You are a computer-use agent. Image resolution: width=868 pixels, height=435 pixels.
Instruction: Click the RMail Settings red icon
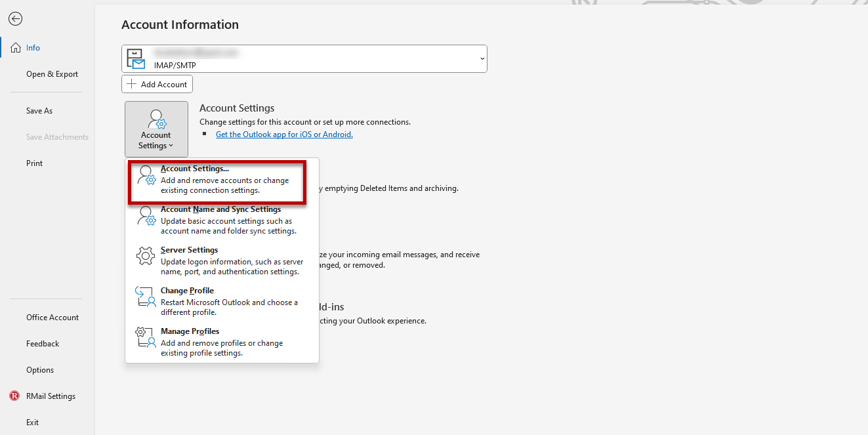[x=14, y=396]
